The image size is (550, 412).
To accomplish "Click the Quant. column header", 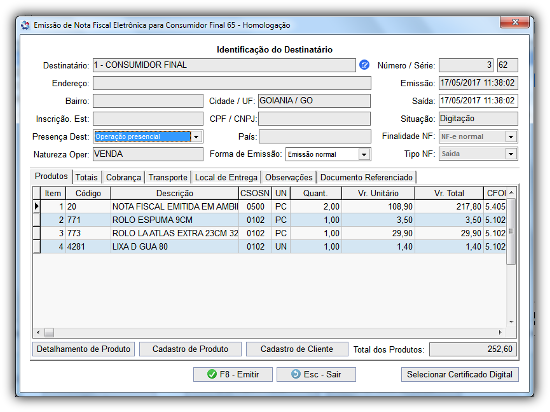I will (316, 193).
